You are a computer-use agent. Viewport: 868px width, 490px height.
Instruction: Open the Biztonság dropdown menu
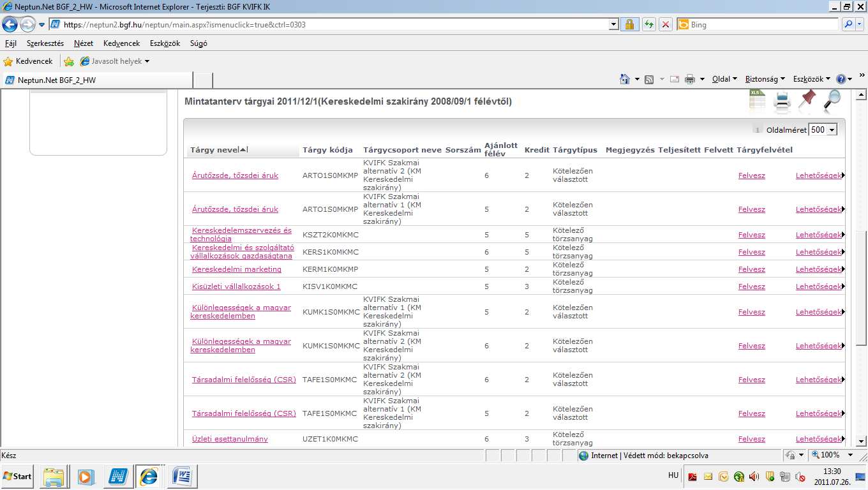[x=765, y=79]
